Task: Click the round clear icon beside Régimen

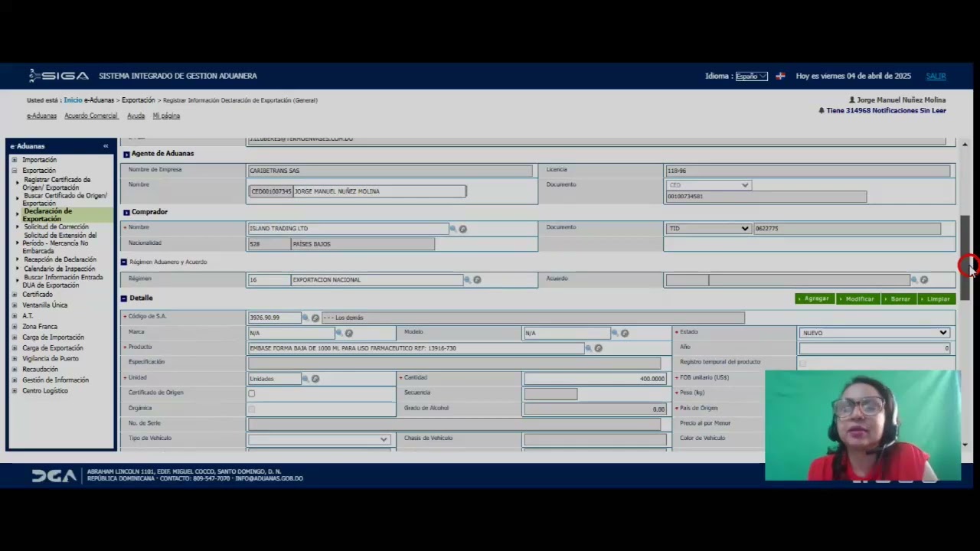Action: click(x=477, y=280)
